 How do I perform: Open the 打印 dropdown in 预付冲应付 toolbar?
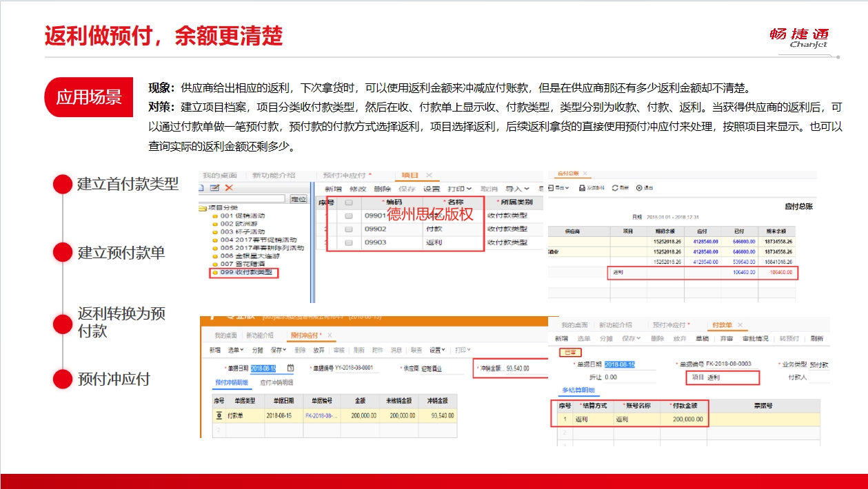click(462, 350)
